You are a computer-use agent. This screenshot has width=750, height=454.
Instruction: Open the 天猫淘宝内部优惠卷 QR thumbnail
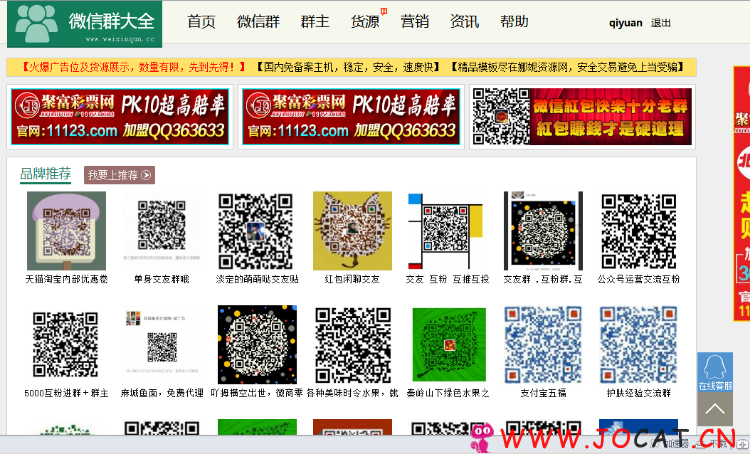[66, 231]
